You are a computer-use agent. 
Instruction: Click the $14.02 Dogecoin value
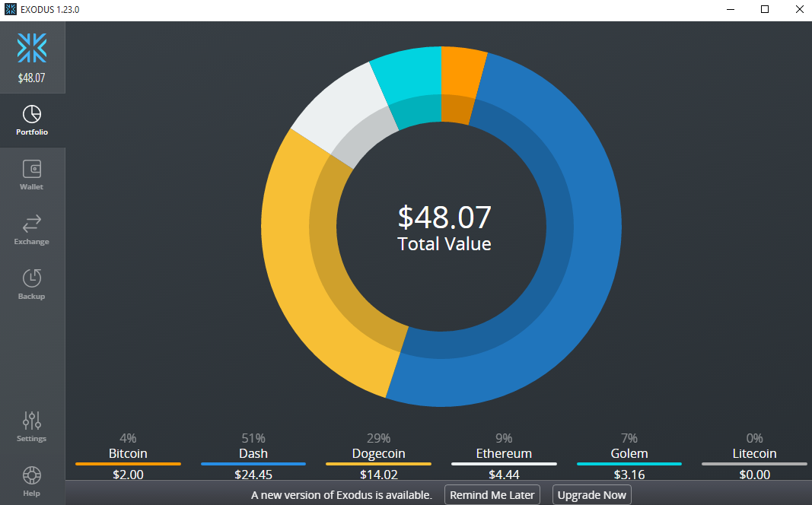tap(378, 475)
